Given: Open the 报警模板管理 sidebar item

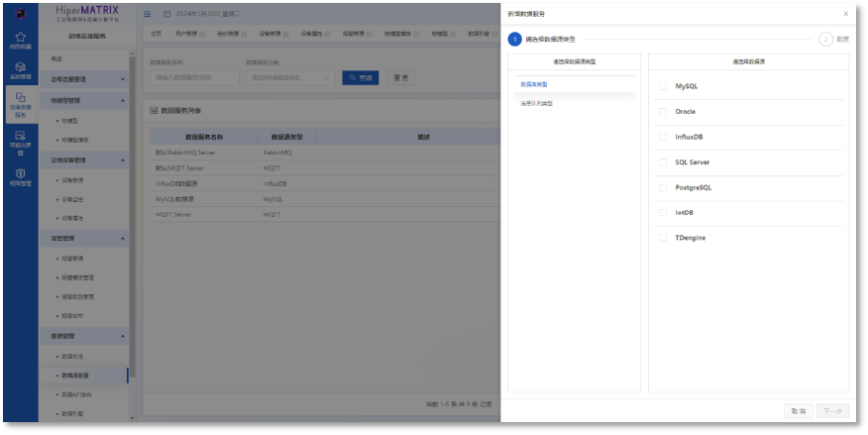Looking at the screenshot, I should [x=77, y=277].
